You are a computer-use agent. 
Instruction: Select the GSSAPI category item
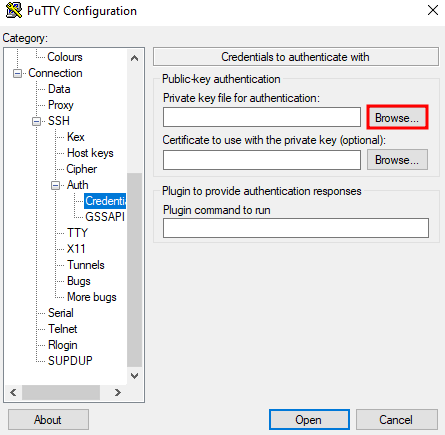(x=105, y=217)
